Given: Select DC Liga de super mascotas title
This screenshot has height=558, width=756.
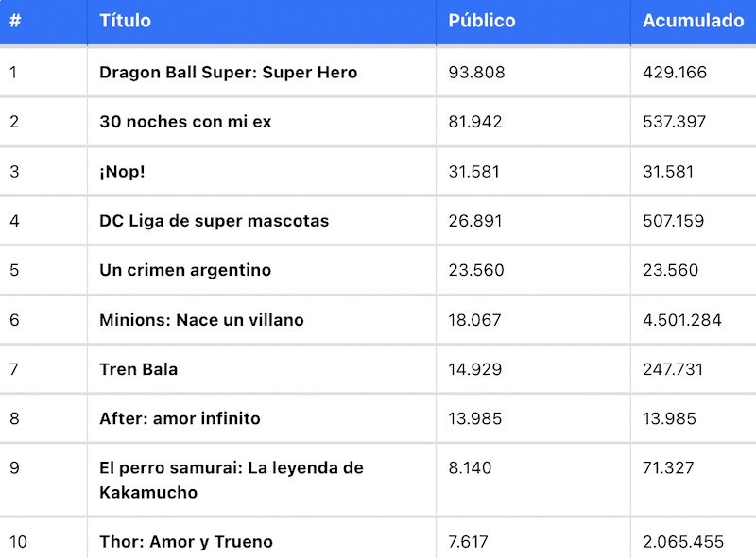Looking at the screenshot, I should pos(215,221).
